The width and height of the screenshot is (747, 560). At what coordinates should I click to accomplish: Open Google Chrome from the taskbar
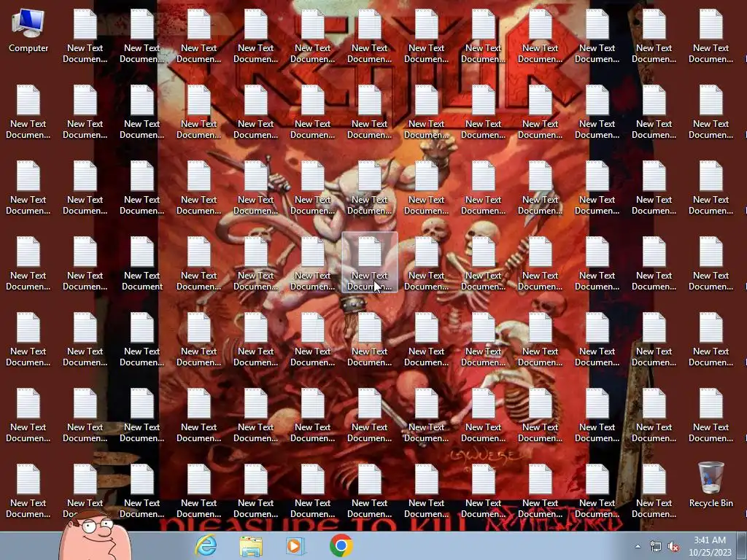click(x=341, y=545)
